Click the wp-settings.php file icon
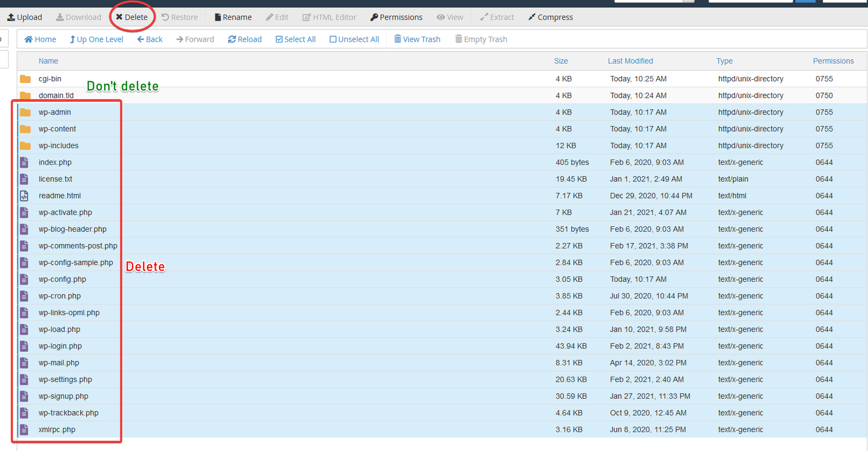Viewport: 868px width, 451px height. pos(24,379)
